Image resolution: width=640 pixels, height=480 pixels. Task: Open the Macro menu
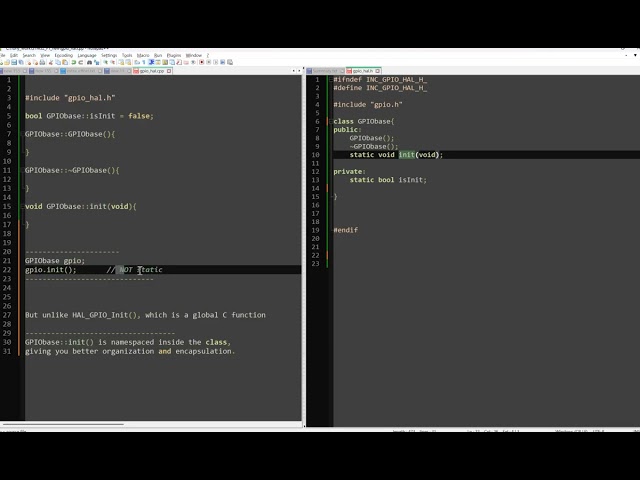click(x=143, y=55)
